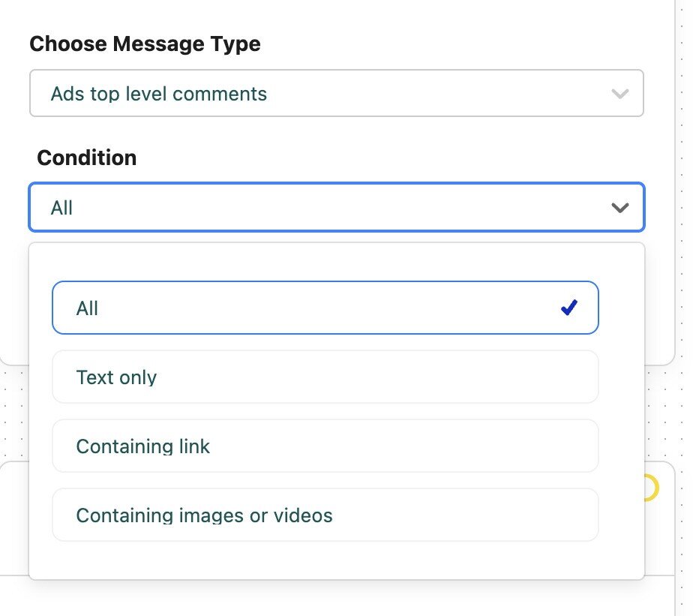693x616 pixels.
Task: Click the checkmark next to the All option
Action: 568,306
